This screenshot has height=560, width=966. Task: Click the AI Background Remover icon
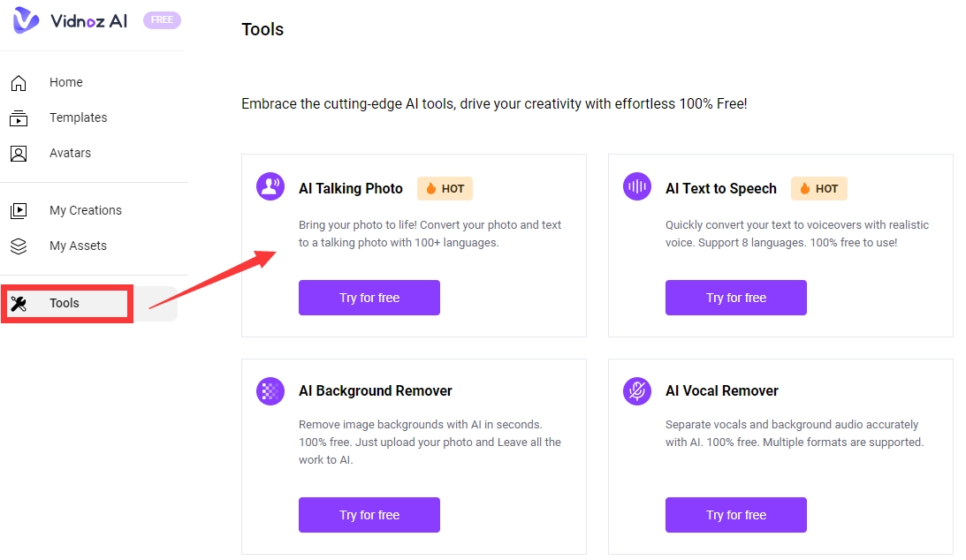[270, 390]
